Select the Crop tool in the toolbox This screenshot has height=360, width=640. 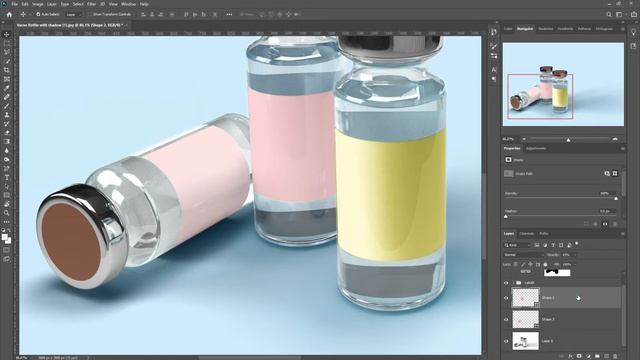point(7,70)
